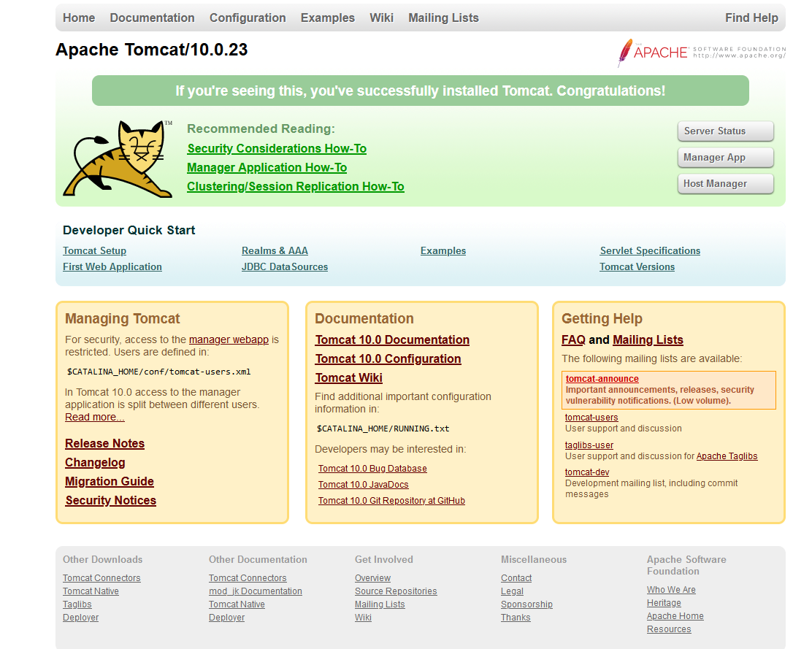Click the Read more... link
The image size is (812, 649).
(95, 417)
